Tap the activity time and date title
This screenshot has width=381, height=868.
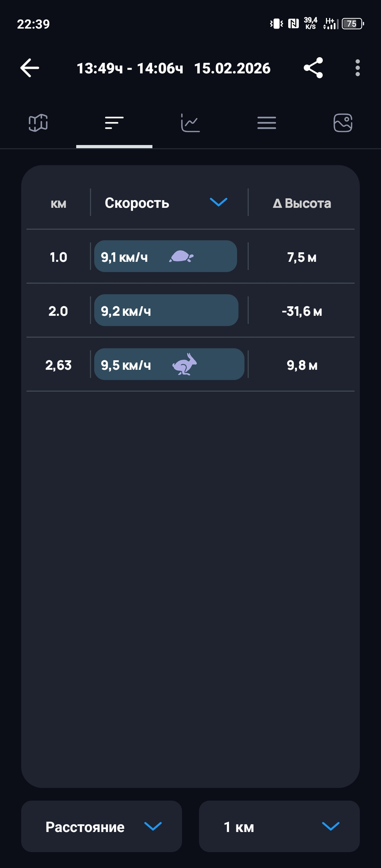tap(174, 68)
